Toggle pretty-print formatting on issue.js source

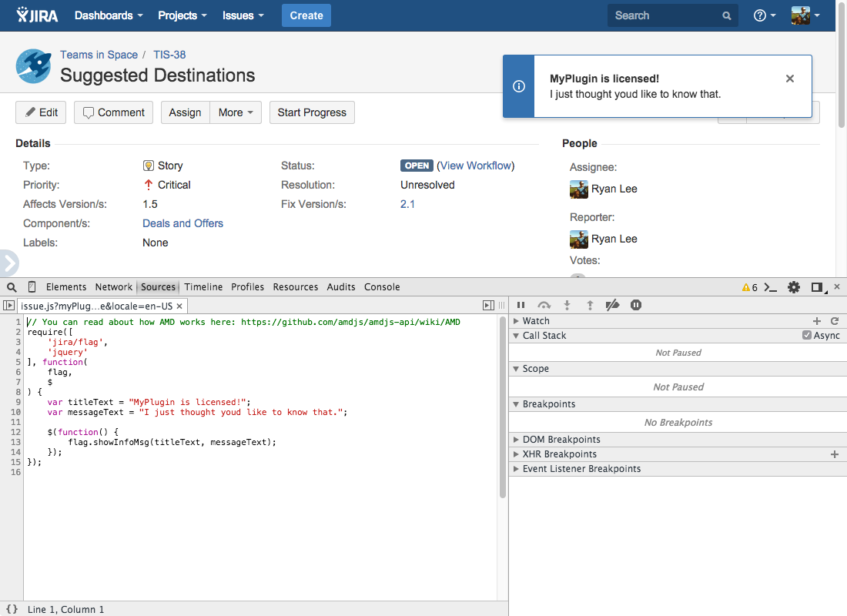point(12,608)
